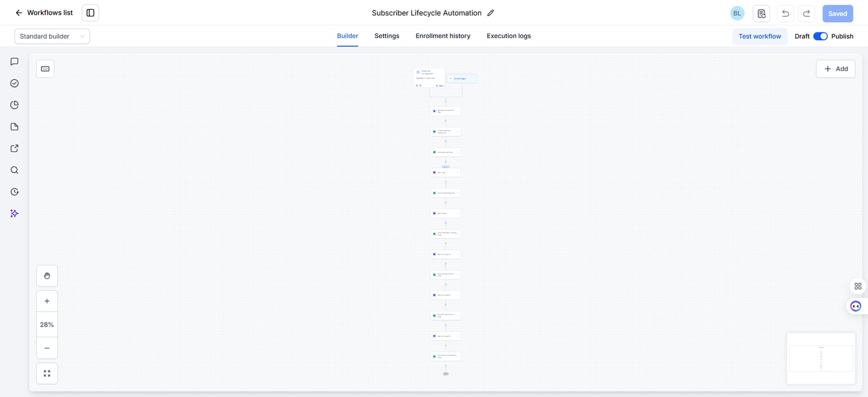Open the chat assistant bubble on right edge

(856, 306)
